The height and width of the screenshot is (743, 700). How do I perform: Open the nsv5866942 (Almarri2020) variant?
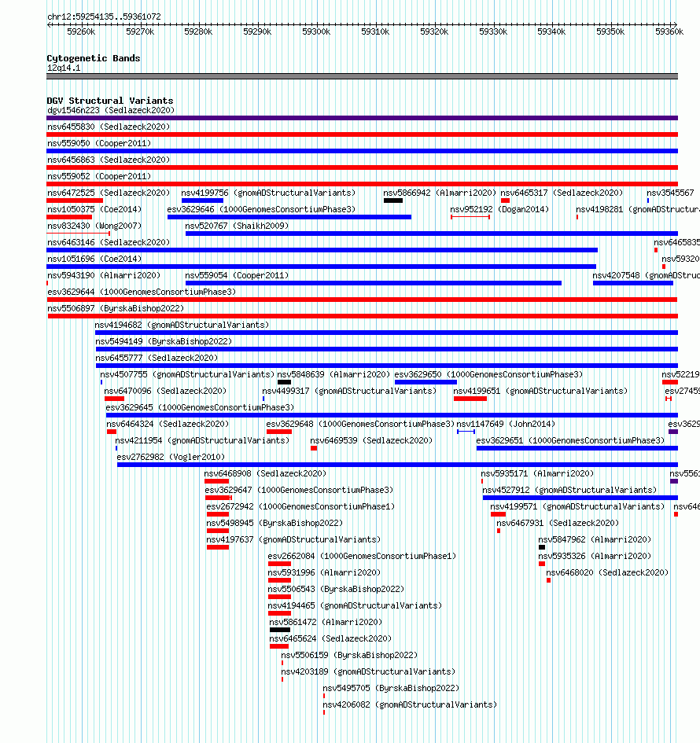click(x=440, y=193)
